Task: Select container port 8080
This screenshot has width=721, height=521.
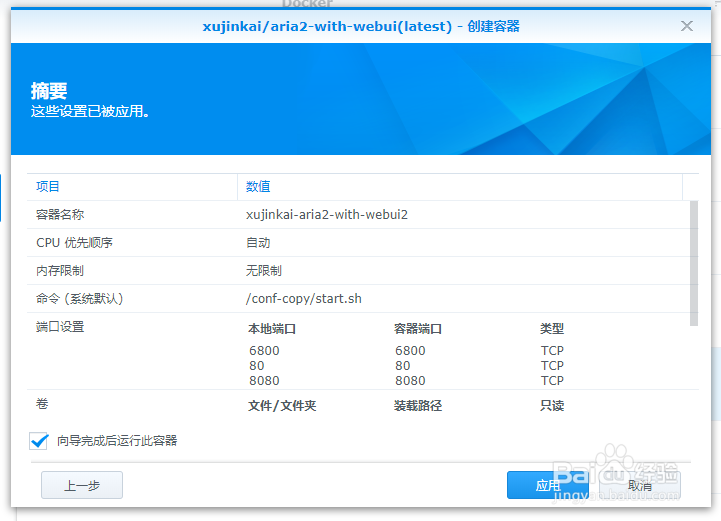Action: 410,381
